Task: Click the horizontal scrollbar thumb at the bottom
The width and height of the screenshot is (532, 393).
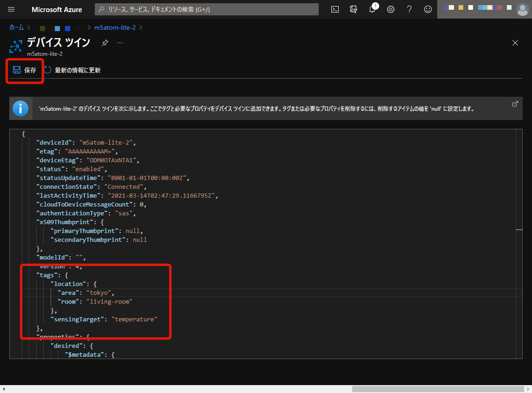Action: [x=438, y=389]
